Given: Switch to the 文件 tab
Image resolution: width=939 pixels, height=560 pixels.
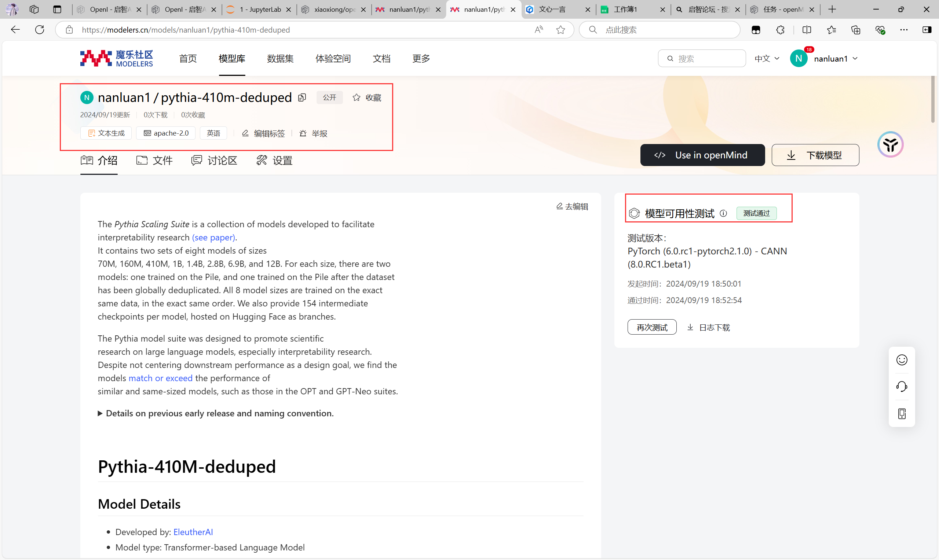Looking at the screenshot, I should coord(154,161).
